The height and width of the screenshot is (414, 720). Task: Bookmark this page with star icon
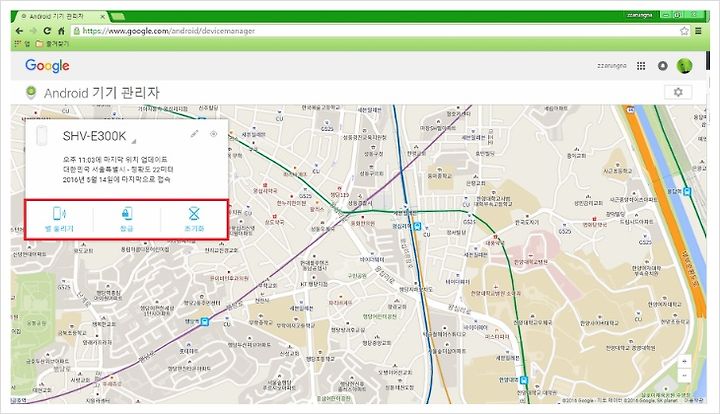(x=684, y=31)
